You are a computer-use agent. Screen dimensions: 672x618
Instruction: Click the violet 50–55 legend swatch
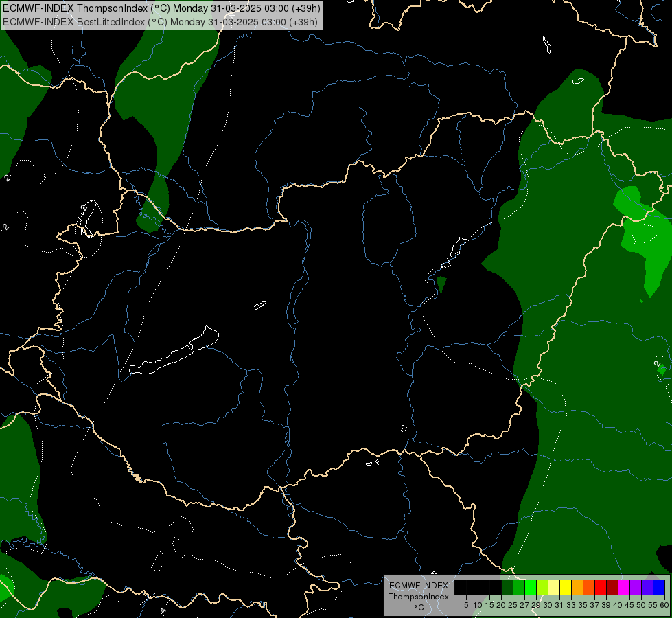[648, 588]
